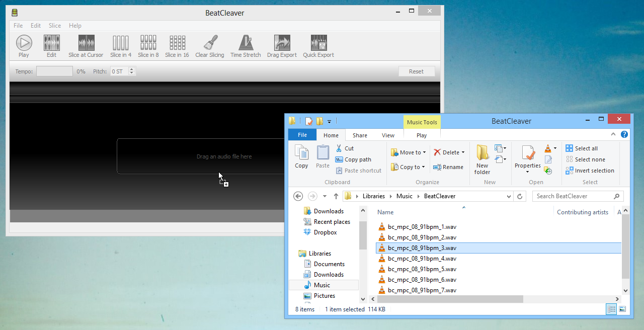
Task: Click the 'Drag an audio file here' drop zone
Action: (224, 156)
